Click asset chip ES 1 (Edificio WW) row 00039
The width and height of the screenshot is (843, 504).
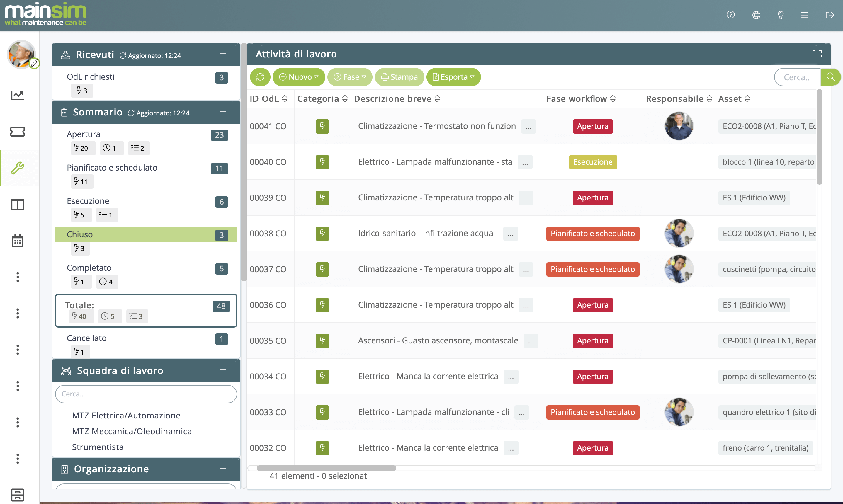point(754,198)
